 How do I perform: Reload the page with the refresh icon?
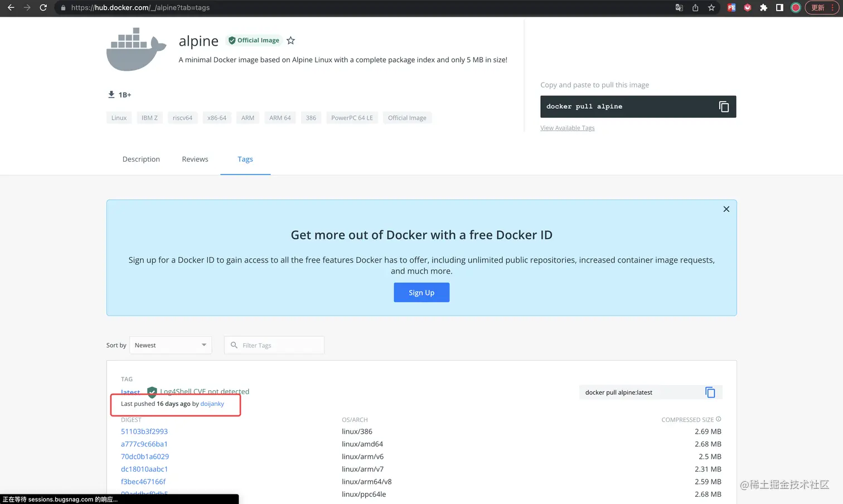43,8
